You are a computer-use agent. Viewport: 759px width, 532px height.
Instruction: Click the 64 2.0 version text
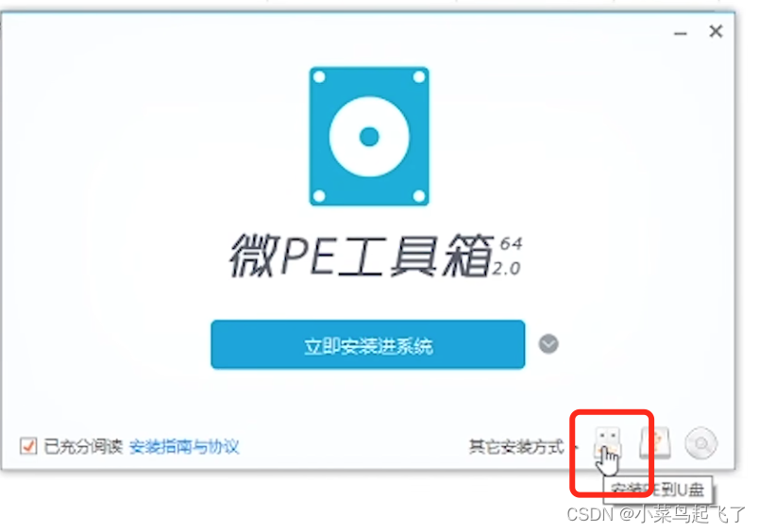[x=507, y=256]
